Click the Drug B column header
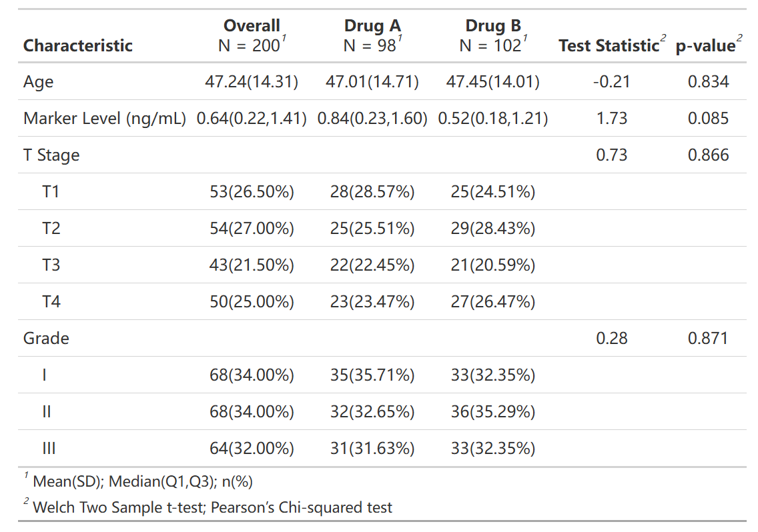 493,35
